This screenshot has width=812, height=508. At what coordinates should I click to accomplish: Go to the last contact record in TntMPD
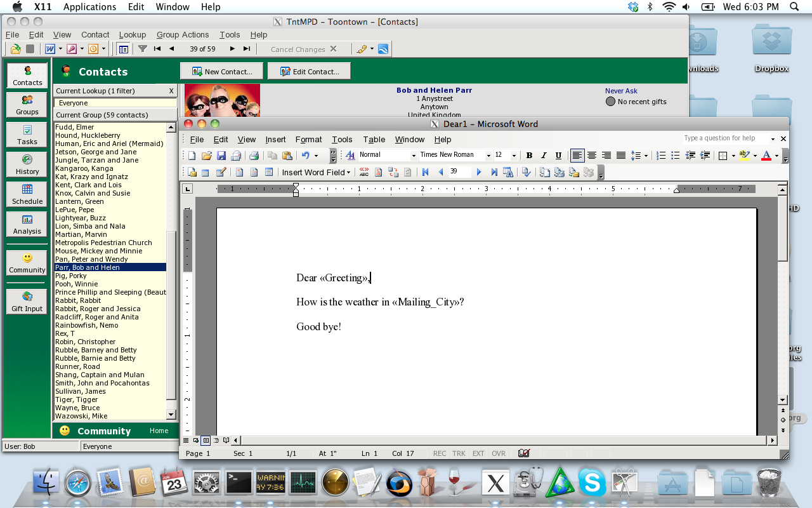coord(247,49)
